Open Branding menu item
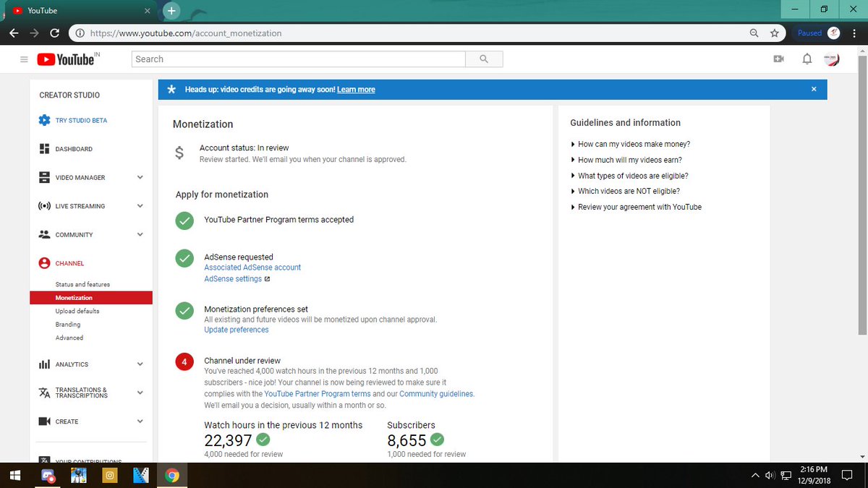Screen dimensions: 868x488 click(x=68, y=325)
